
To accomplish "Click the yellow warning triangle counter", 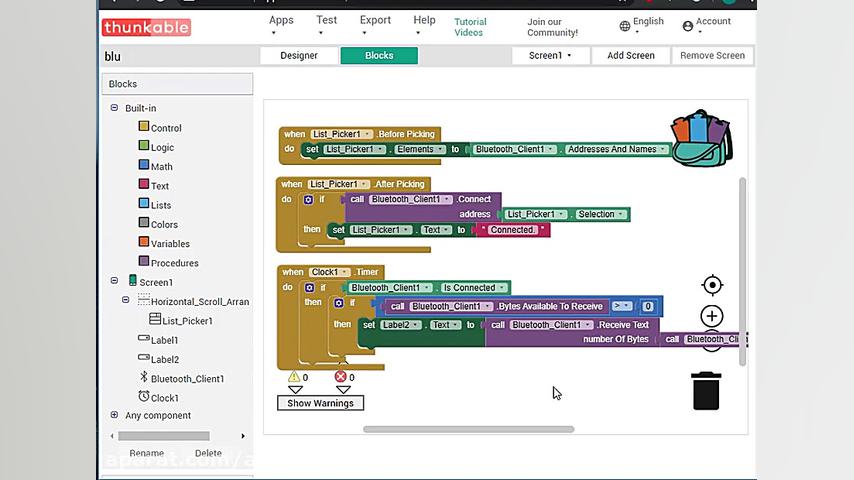I will coord(294,377).
